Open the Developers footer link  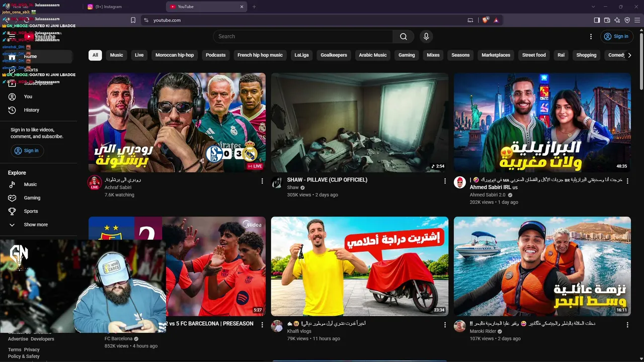[42, 339]
